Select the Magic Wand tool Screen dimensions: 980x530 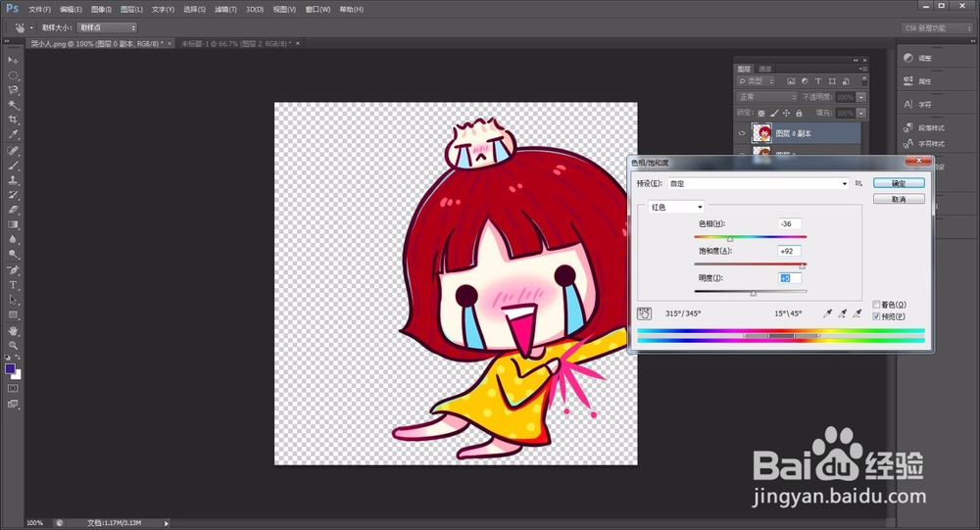(x=13, y=105)
